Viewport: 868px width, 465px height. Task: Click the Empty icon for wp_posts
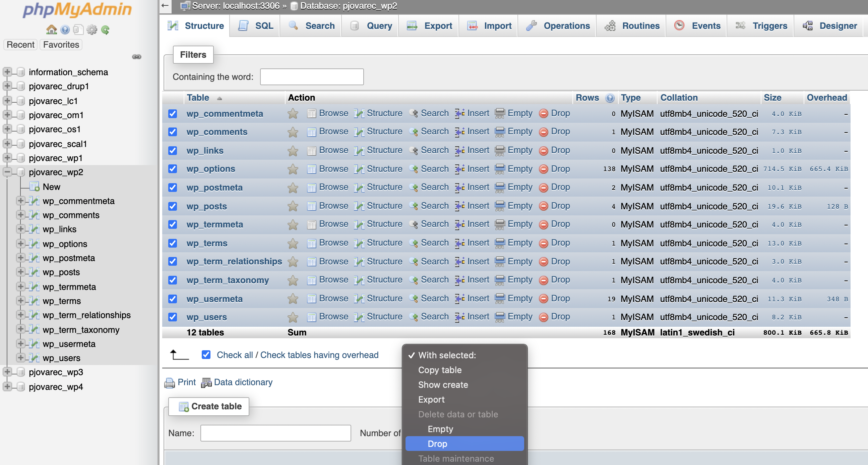point(500,206)
